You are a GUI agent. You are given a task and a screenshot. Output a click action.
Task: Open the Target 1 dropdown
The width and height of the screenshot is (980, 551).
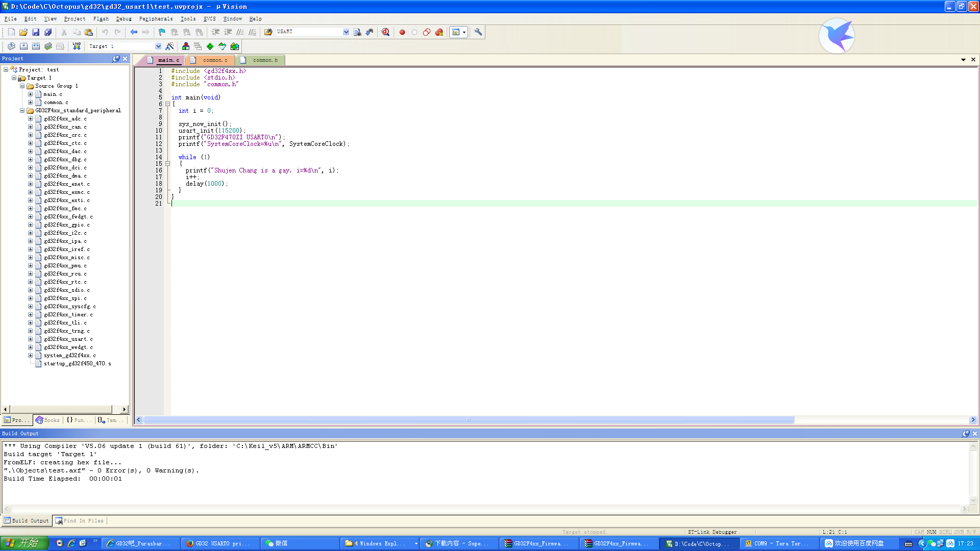pos(158,46)
